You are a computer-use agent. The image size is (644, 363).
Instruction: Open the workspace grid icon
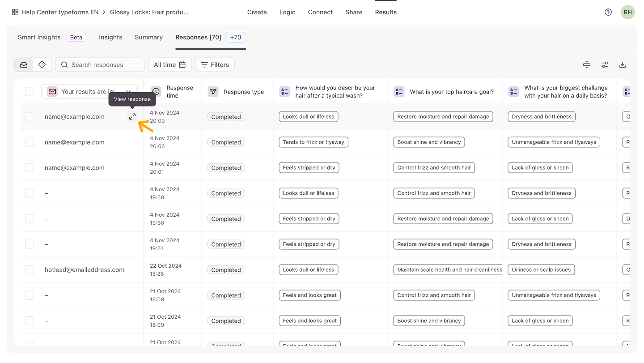point(15,12)
